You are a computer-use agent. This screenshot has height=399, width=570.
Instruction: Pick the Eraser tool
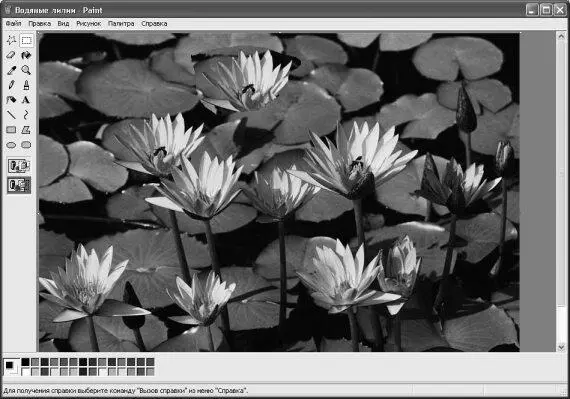[x=11, y=55]
